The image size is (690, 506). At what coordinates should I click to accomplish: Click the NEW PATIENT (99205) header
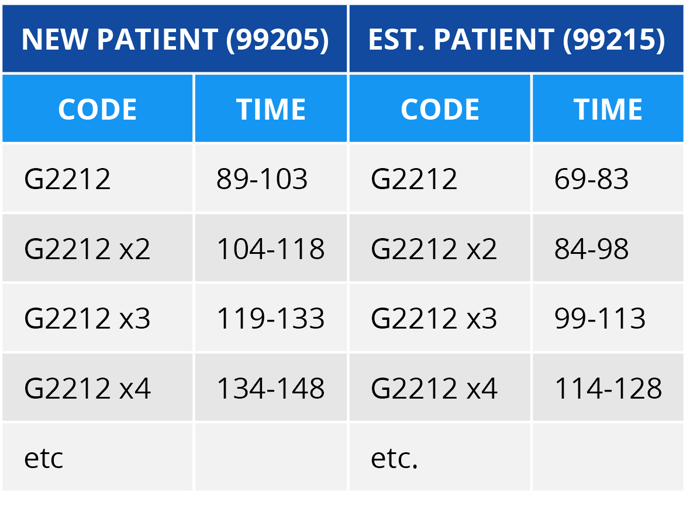[x=175, y=39]
